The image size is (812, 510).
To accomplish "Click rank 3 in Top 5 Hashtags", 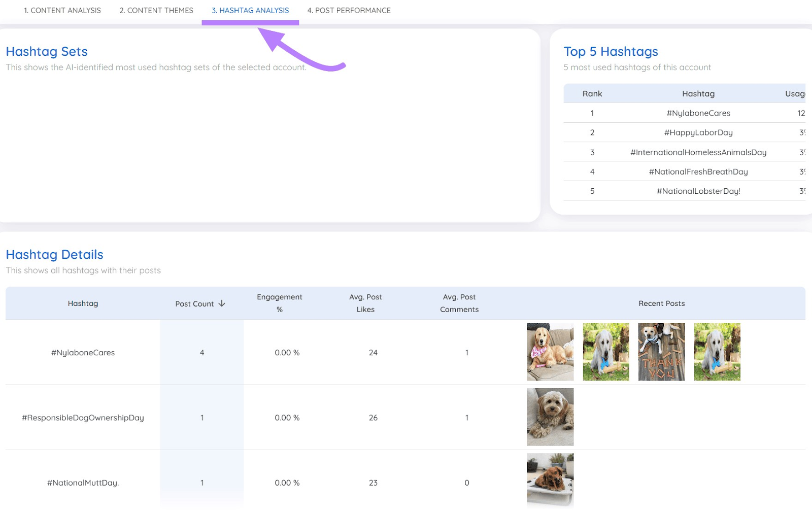I will pyautogui.click(x=592, y=152).
